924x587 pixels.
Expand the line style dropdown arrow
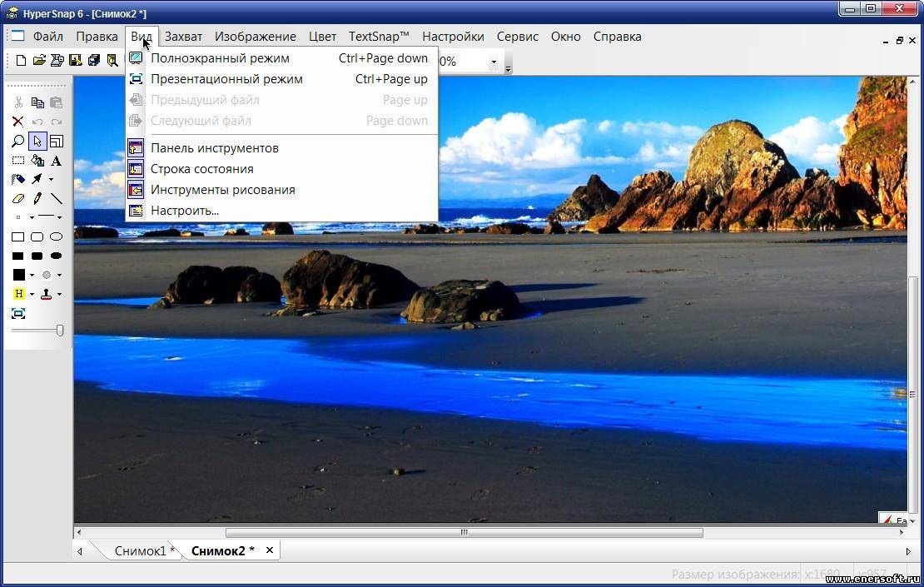coord(59,217)
